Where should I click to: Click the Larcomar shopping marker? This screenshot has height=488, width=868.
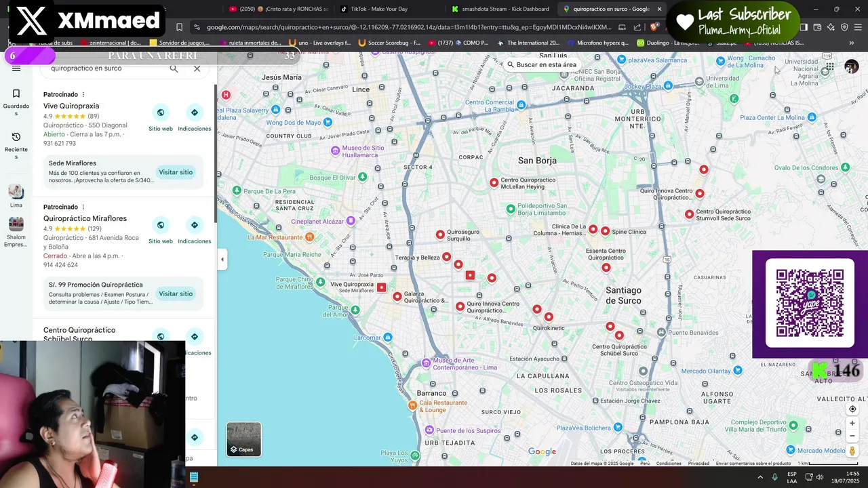(387, 337)
